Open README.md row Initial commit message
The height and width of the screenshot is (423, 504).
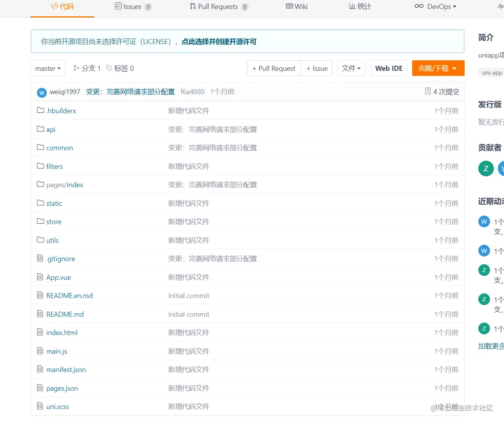point(189,314)
